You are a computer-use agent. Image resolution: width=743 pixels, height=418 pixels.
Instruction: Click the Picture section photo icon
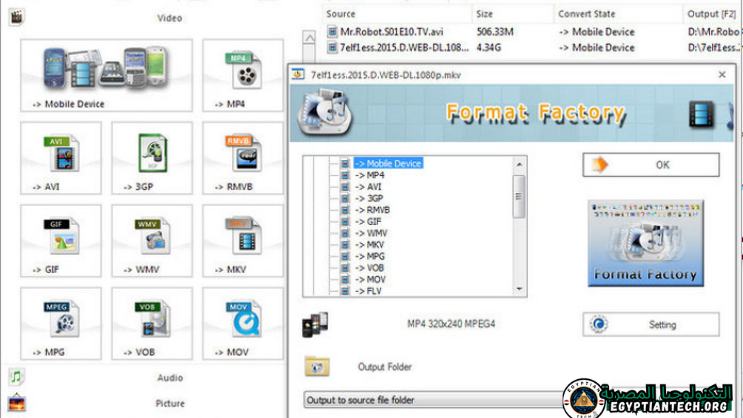tap(17, 403)
